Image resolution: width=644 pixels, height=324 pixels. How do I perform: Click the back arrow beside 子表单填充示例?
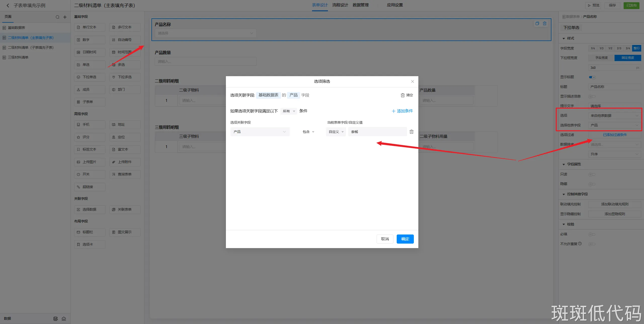coord(8,6)
